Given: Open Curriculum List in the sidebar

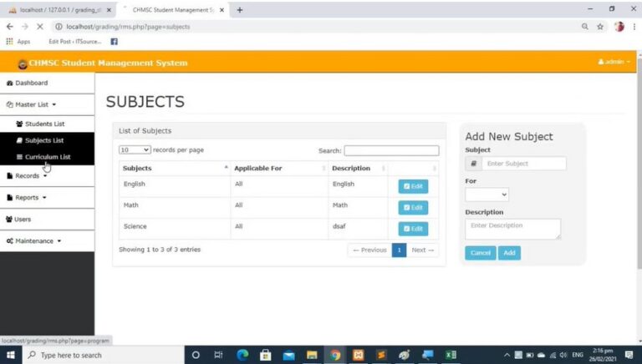Looking at the screenshot, I should (x=47, y=157).
